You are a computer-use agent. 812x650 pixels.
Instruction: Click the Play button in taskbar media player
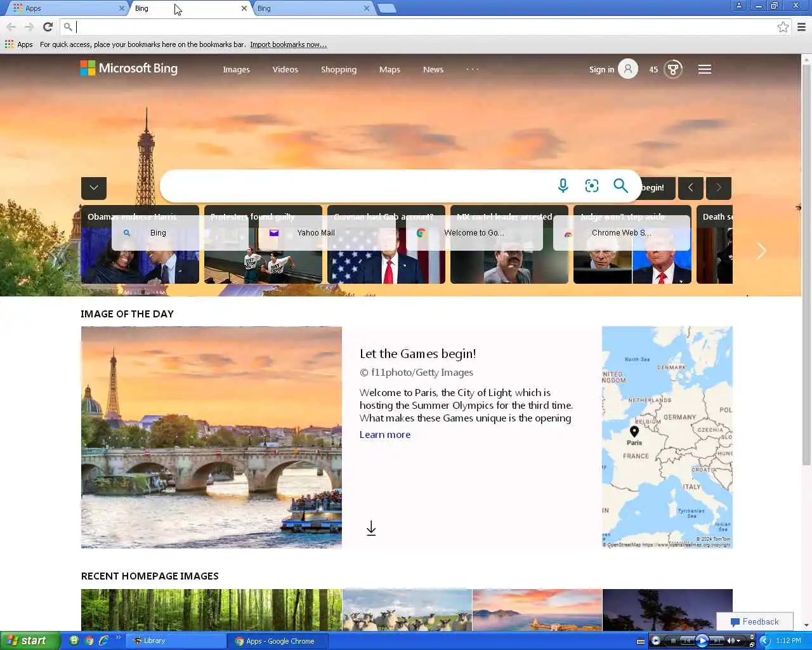(x=702, y=640)
